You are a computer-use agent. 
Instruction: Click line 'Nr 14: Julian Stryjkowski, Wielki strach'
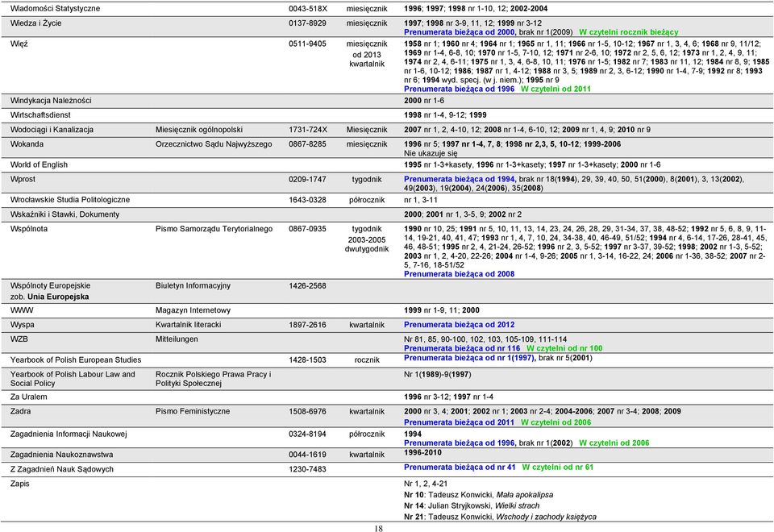(x=472, y=505)
